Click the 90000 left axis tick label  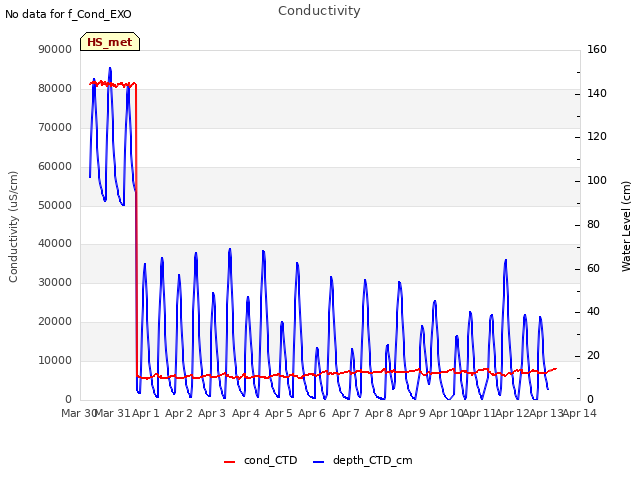coord(55,49)
